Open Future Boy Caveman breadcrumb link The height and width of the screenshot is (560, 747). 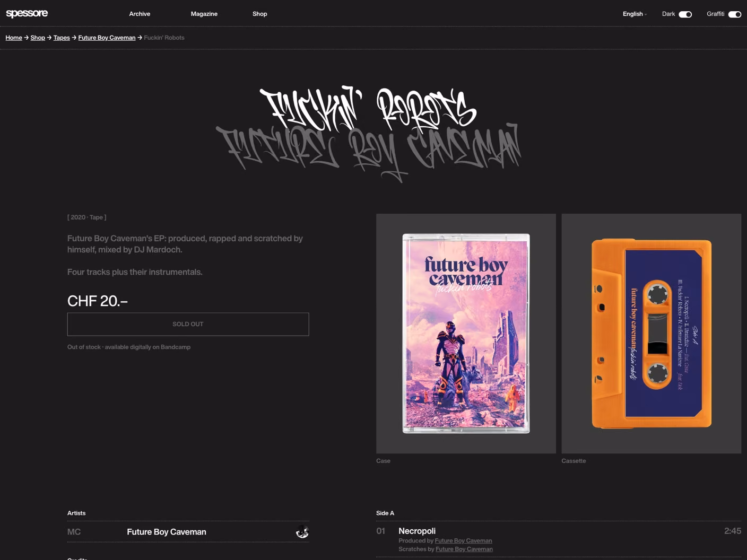pyautogui.click(x=107, y=38)
